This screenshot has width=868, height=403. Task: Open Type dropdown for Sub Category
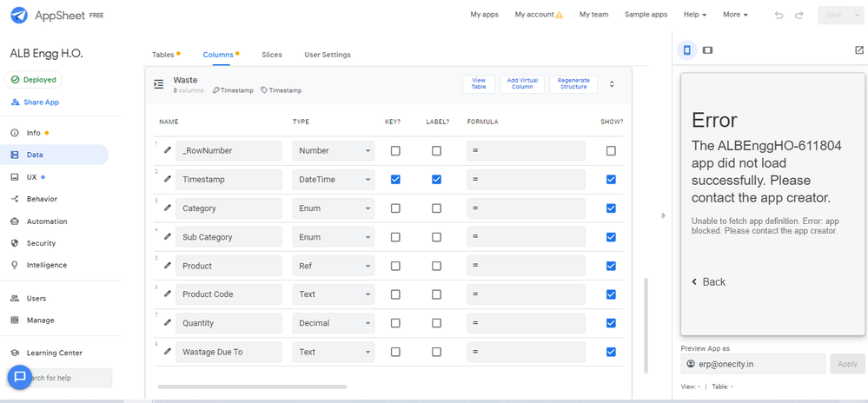click(334, 237)
